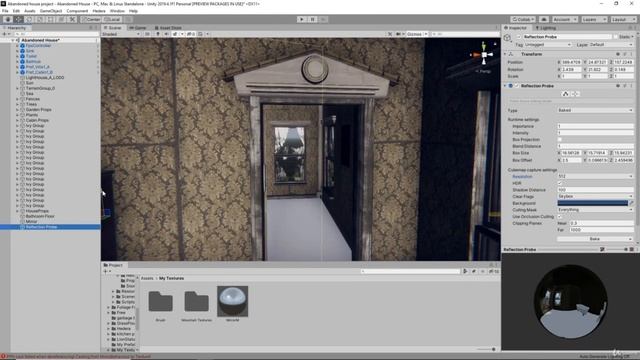Toggle Use Occlusion Culling checkbox
Screen dimensions: 640x360
(x=560, y=216)
